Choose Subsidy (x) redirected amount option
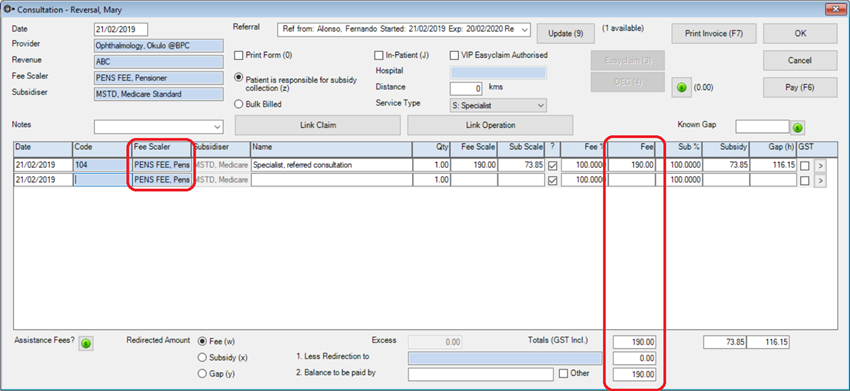This screenshot has width=850, height=391. (203, 358)
